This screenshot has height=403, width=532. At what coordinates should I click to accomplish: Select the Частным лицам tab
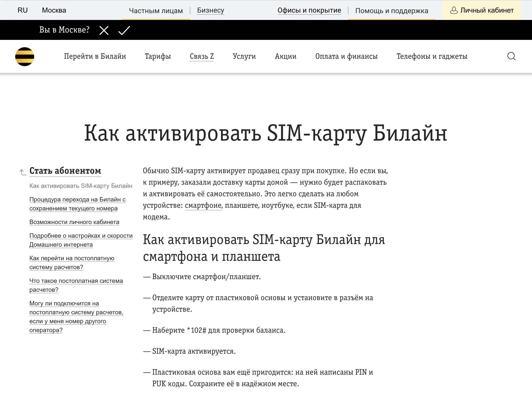(156, 10)
